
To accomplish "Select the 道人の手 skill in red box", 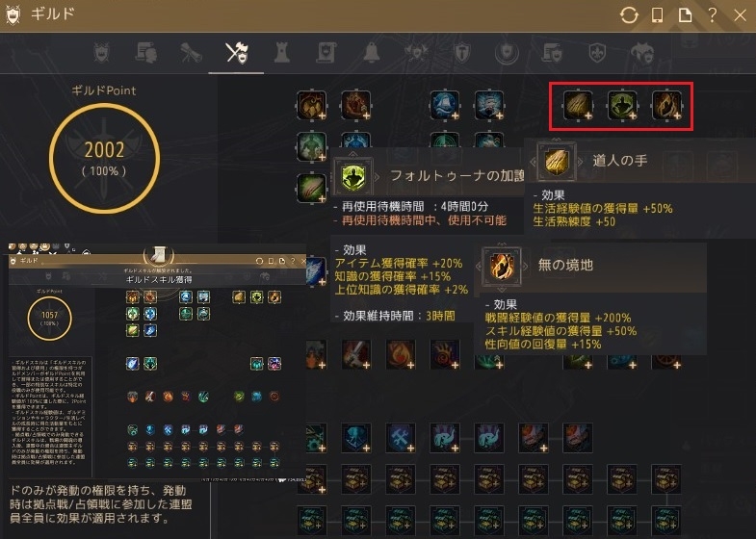I will 578,105.
